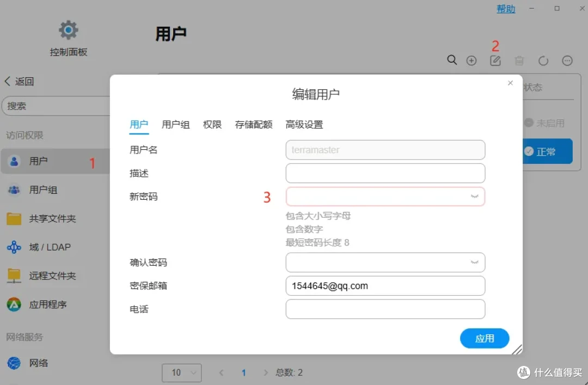Viewport: 588px width, 385px height.
Task: Click the add user plus icon
Action: point(471,60)
